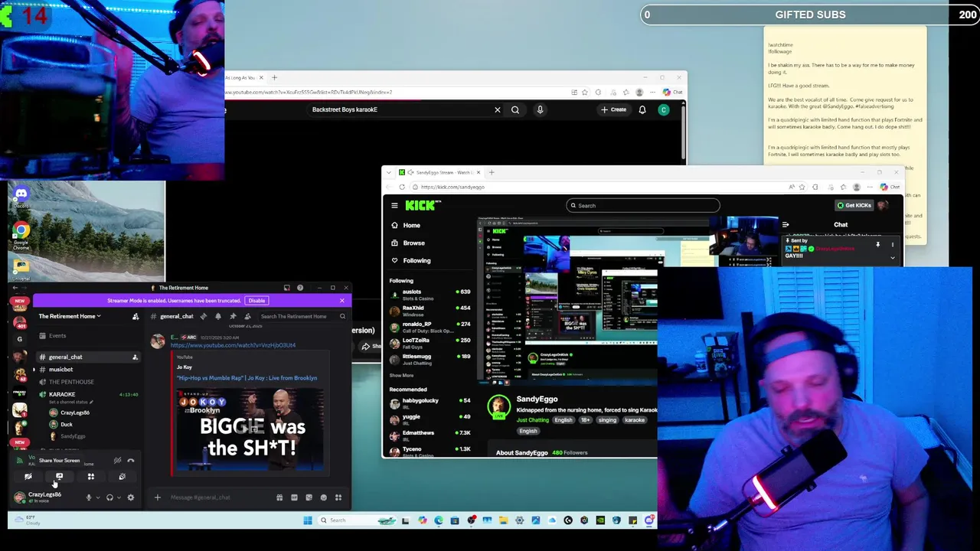Open microphone options arrow in Discord
980x551 pixels.
click(x=97, y=497)
